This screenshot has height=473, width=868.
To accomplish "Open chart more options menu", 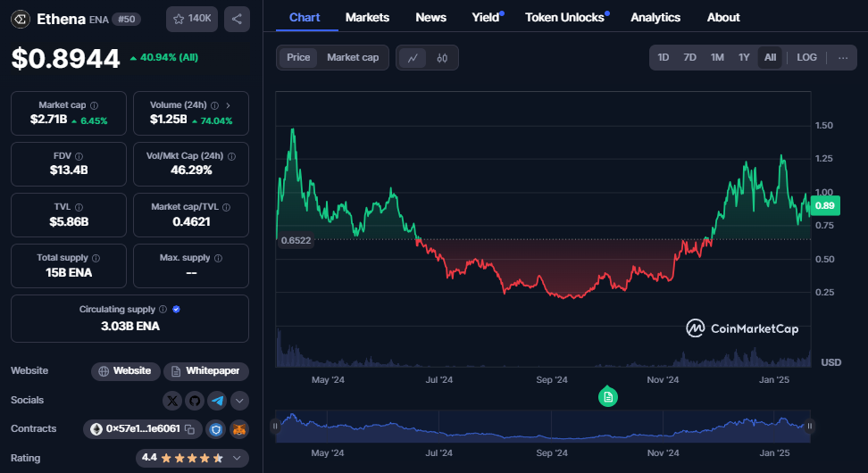I will tap(843, 57).
